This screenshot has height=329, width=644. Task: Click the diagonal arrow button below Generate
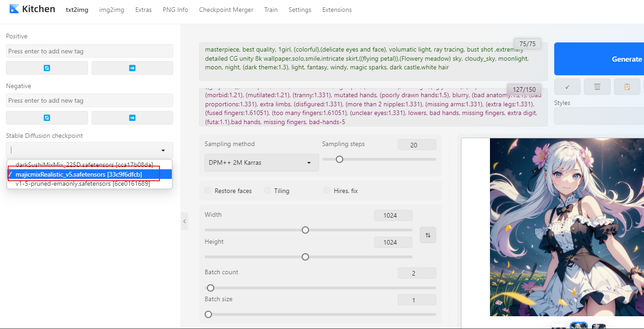567,87
